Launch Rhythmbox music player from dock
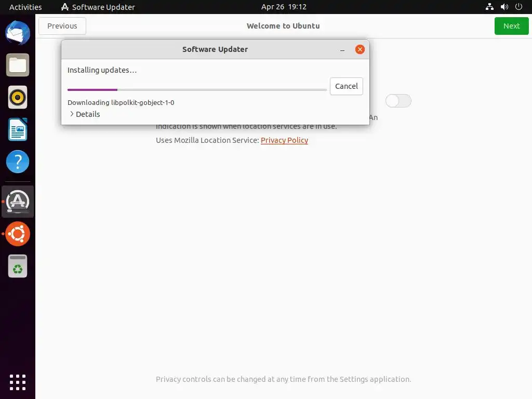Image resolution: width=532 pixels, height=399 pixels. pos(18,97)
